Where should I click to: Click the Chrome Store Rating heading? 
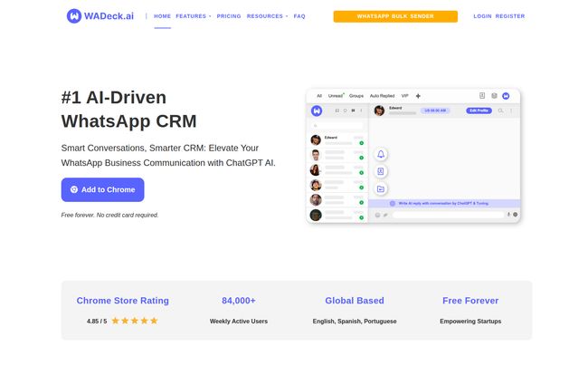coord(123,301)
